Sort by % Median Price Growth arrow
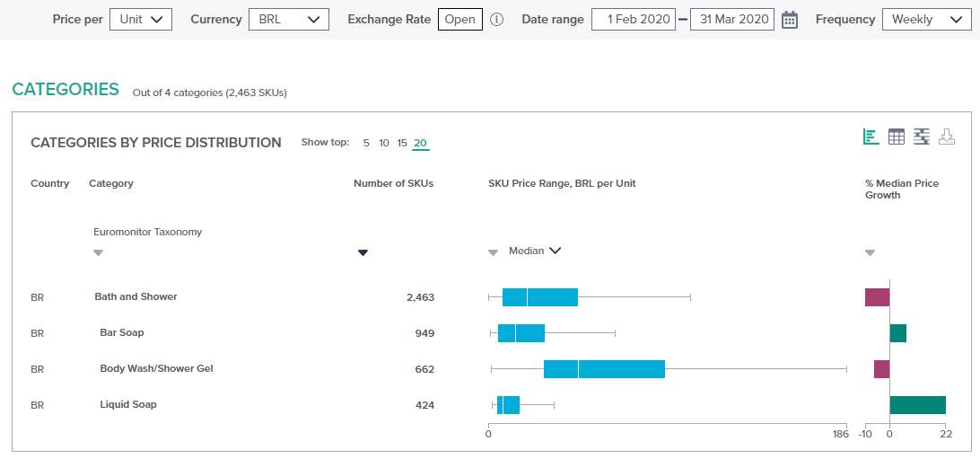 pos(870,252)
